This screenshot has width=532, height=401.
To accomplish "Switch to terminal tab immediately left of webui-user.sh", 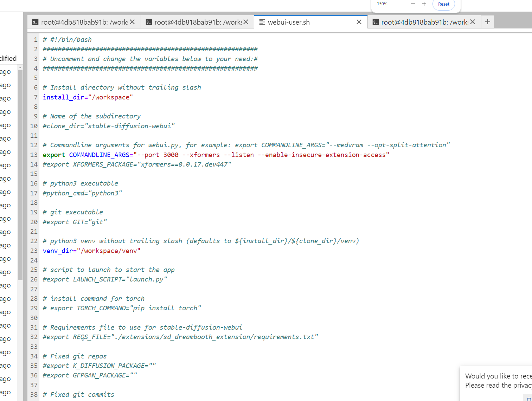I will tap(197, 22).
